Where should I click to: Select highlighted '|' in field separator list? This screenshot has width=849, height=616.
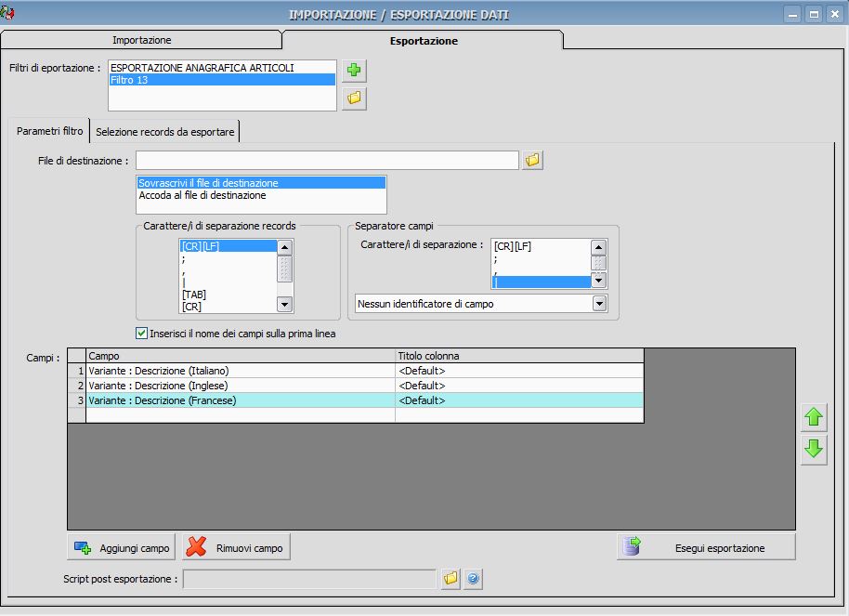(542, 282)
